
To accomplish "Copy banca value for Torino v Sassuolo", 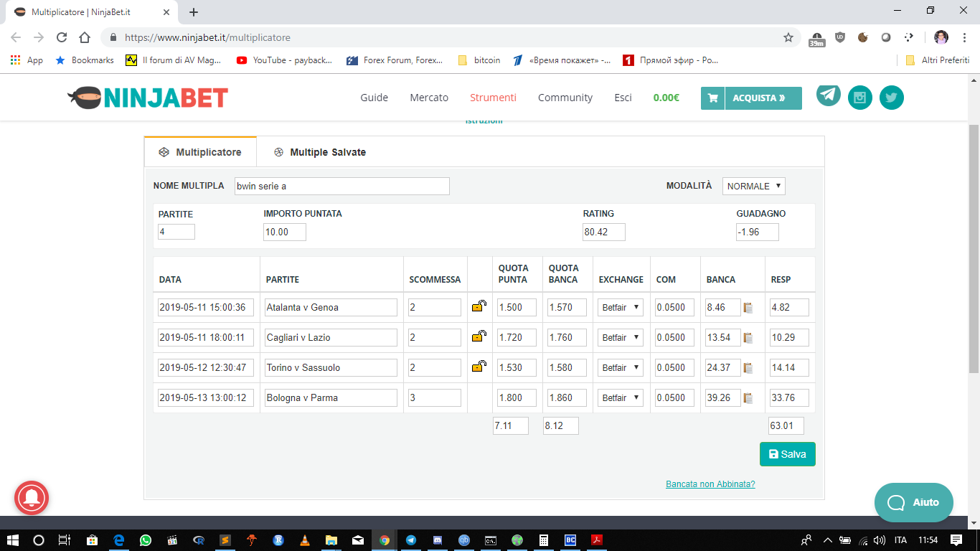I will pyautogui.click(x=748, y=368).
